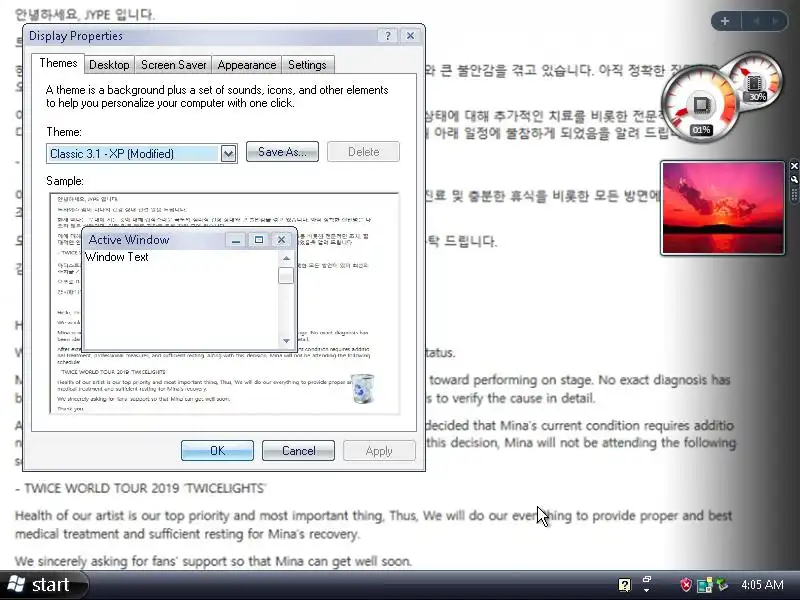Image resolution: width=800 pixels, height=600 pixels.
Task: Select the Themes tab
Action: coord(58,63)
